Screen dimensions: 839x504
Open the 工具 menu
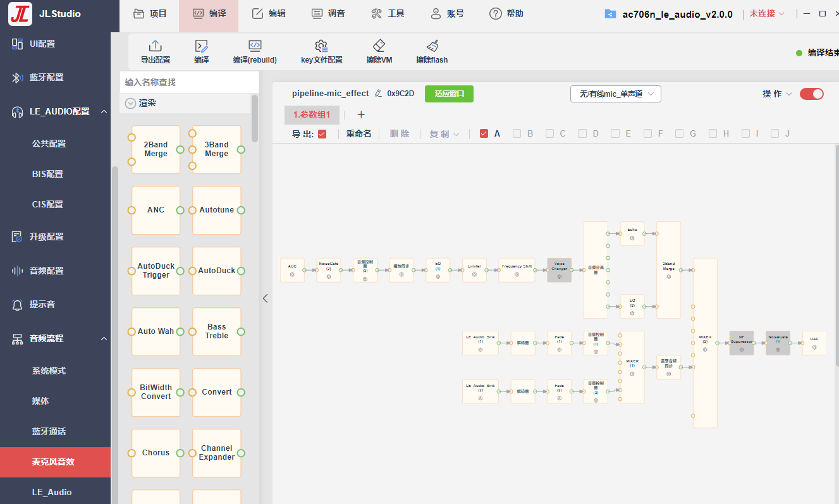click(x=388, y=13)
